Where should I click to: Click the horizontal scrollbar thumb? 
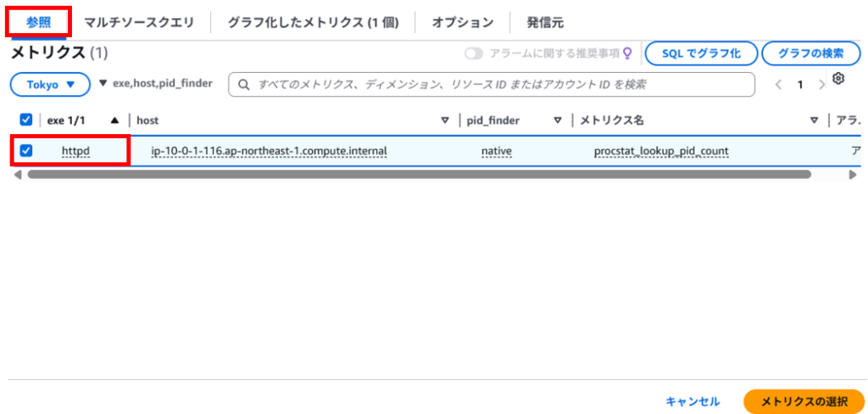point(419,174)
